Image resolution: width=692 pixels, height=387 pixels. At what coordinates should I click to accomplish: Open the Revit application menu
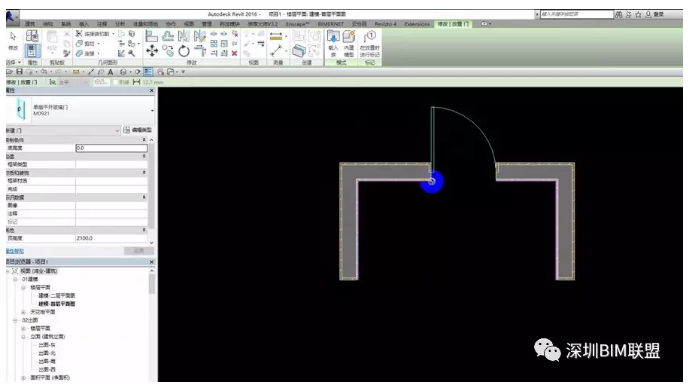point(11,17)
